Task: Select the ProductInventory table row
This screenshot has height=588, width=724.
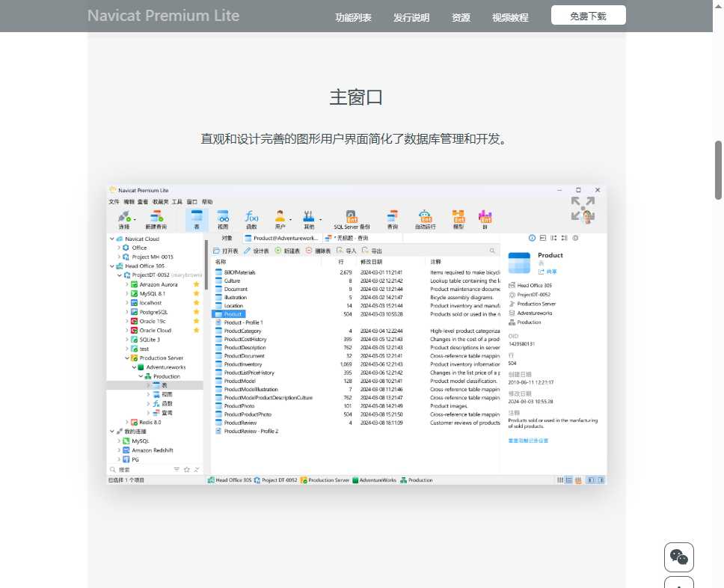Action: [x=355, y=364]
